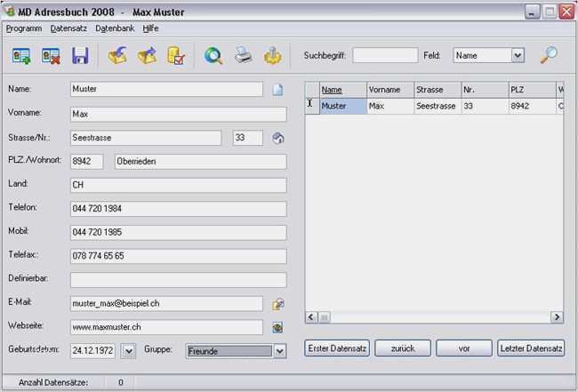
Task: Click the horizontal scrollbar right arrow in table
Action: click(557, 316)
